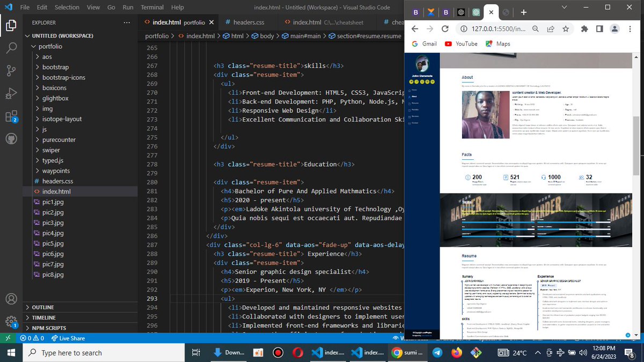Image resolution: width=644 pixels, height=362 pixels.
Task: Click section#resume.resume breadcrumb item
Action: point(364,36)
